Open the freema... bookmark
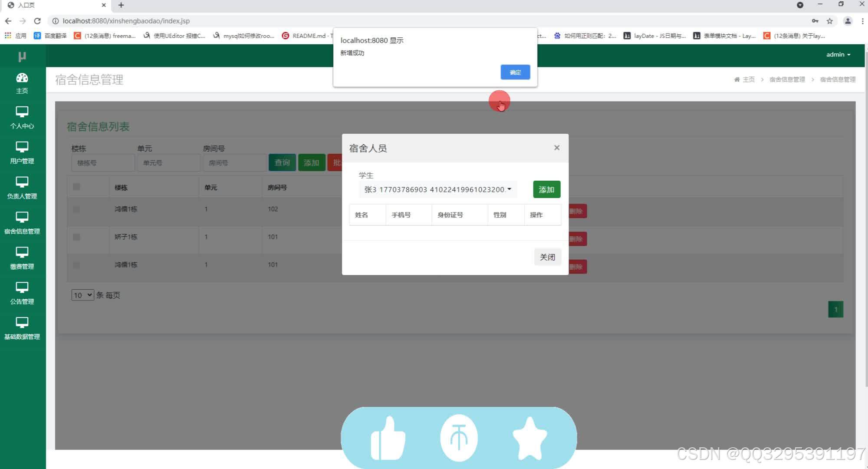The image size is (868, 469). pyautogui.click(x=105, y=36)
